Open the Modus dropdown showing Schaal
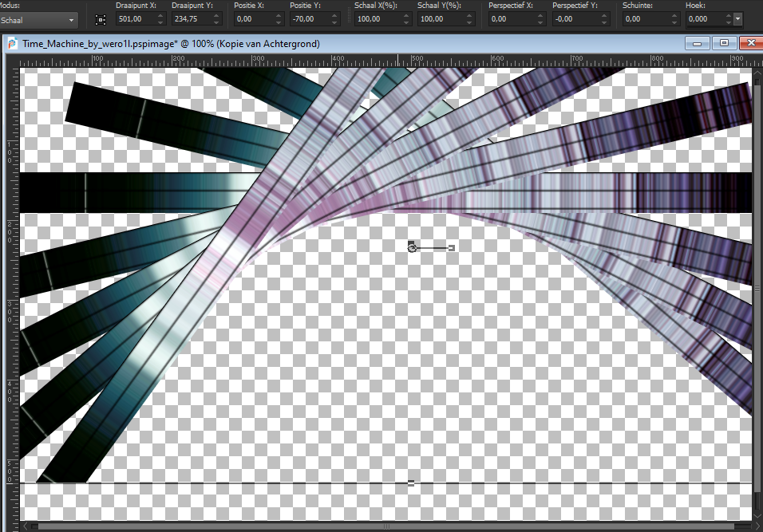The height and width of the screenshot is (532, 763). [x=38, y=20]
